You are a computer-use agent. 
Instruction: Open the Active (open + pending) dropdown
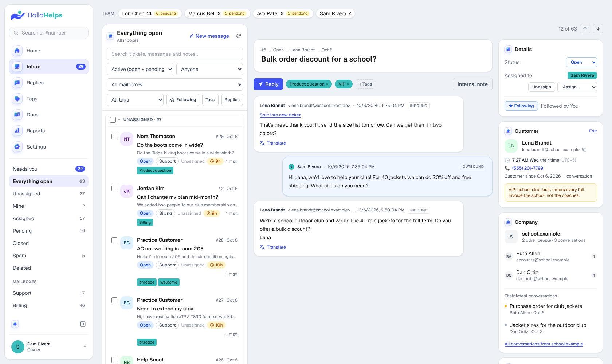click(x=141, y=69)
